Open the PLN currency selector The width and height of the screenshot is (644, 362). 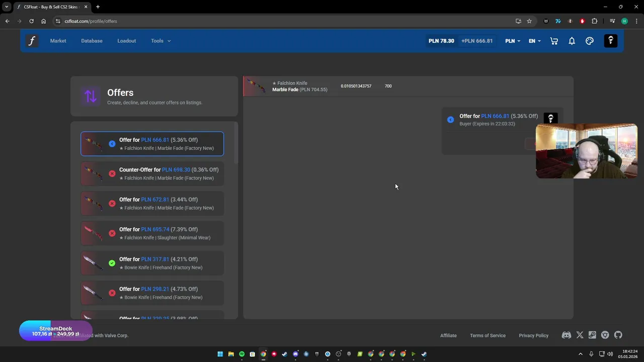point(513,41)
